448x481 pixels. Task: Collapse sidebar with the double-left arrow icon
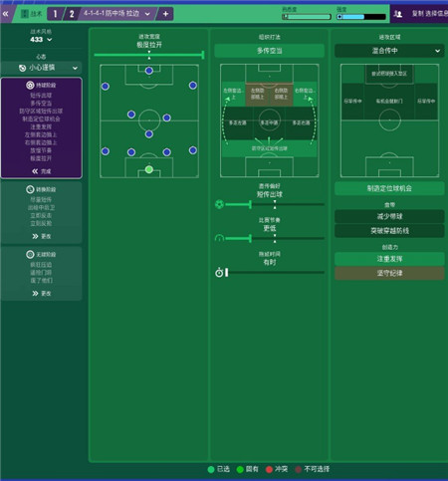[6, 14]
